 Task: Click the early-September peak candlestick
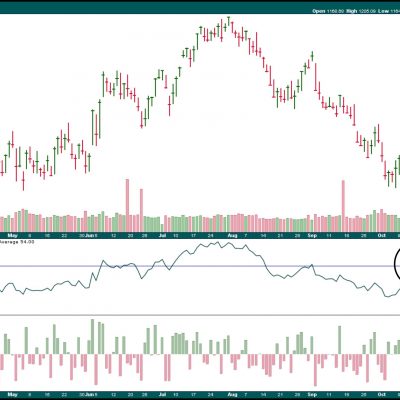pyautogui.click(x=312, y=56)
